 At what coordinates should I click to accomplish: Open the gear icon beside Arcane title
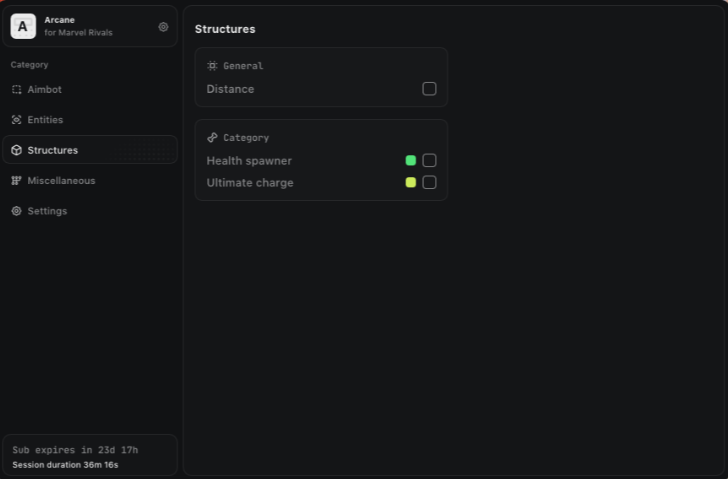(163, 27)
